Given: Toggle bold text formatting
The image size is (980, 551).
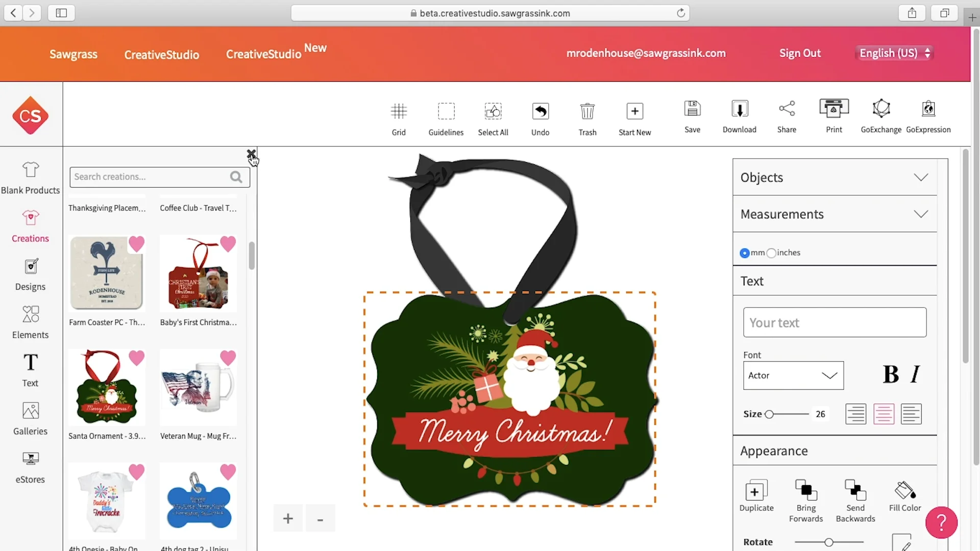Looking at the screenshot, I should click(890, 374).
